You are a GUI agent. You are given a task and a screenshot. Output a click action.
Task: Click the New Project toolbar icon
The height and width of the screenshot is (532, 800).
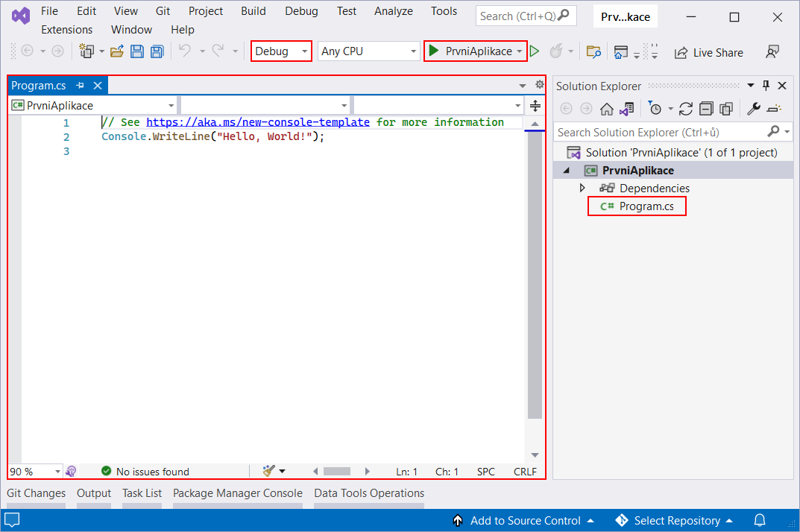(86, 51)
